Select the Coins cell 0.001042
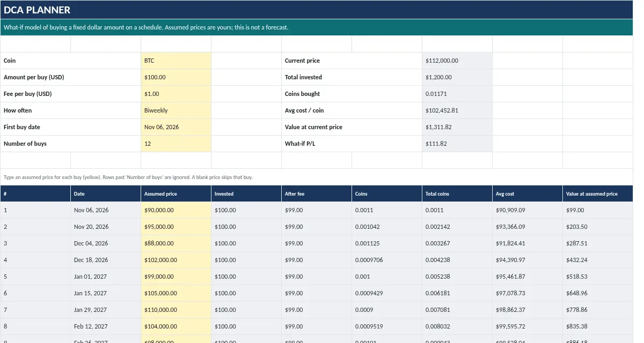 387,227
